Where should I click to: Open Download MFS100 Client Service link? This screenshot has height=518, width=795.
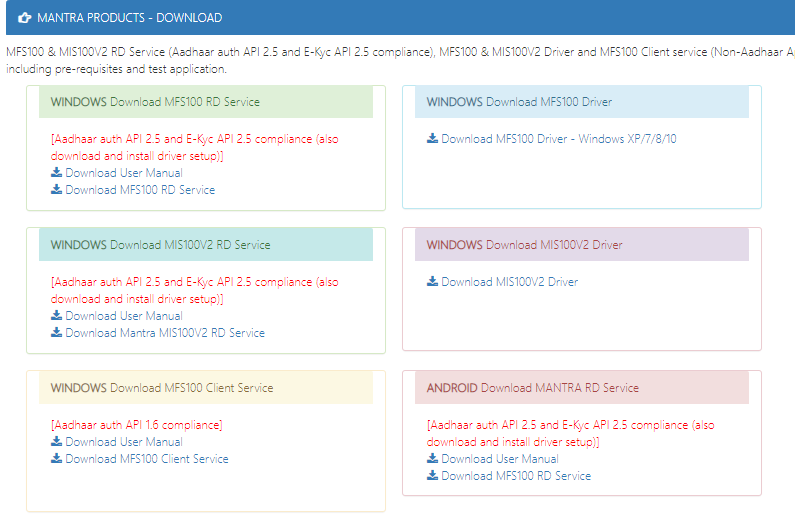[147, 459]
